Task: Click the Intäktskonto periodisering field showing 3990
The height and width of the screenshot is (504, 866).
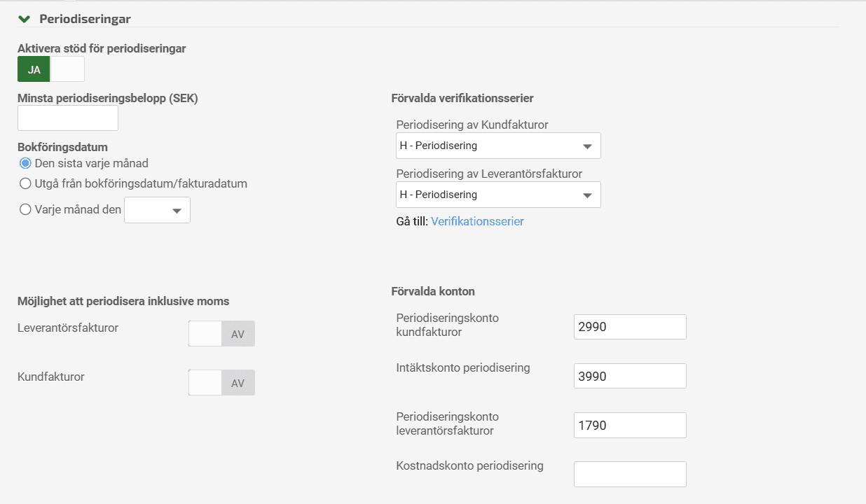Action: (630, 376)
